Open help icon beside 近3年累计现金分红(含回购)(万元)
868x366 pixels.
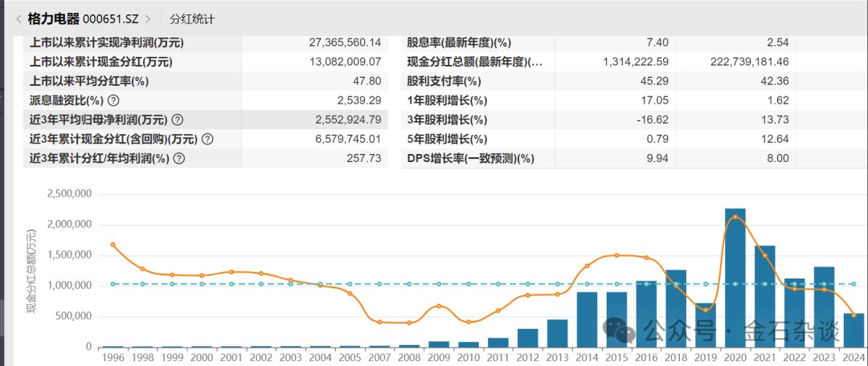207,139
